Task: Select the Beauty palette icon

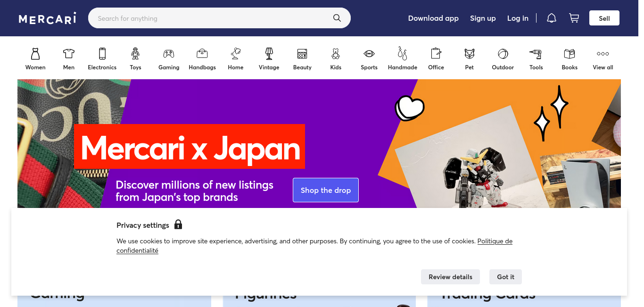Action: [302, 53]
